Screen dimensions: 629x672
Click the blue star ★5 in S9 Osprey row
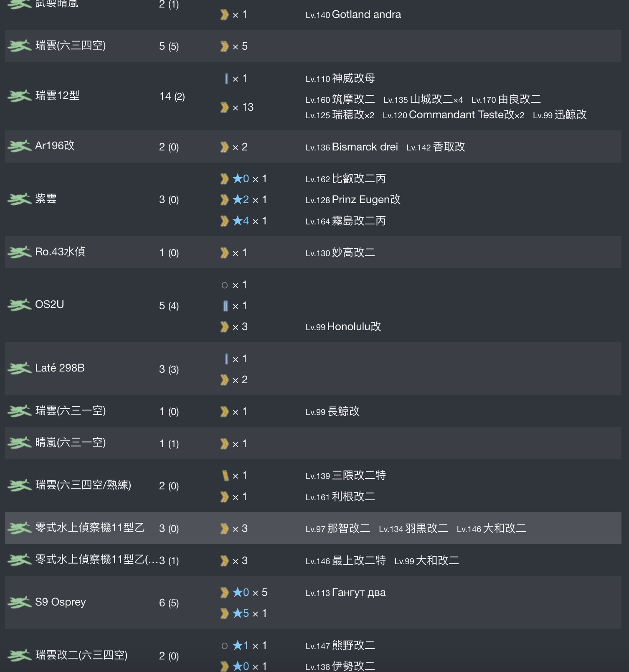(x=241, y=613)
